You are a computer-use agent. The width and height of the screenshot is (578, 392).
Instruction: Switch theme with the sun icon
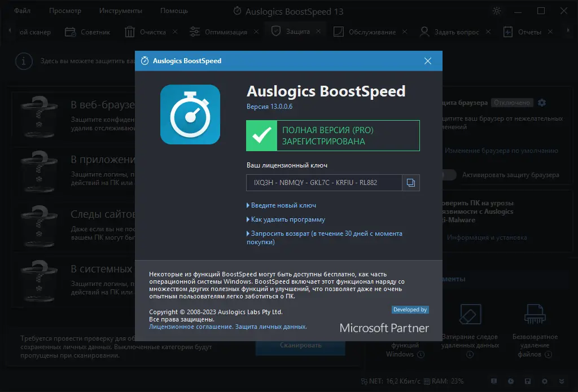496,10
